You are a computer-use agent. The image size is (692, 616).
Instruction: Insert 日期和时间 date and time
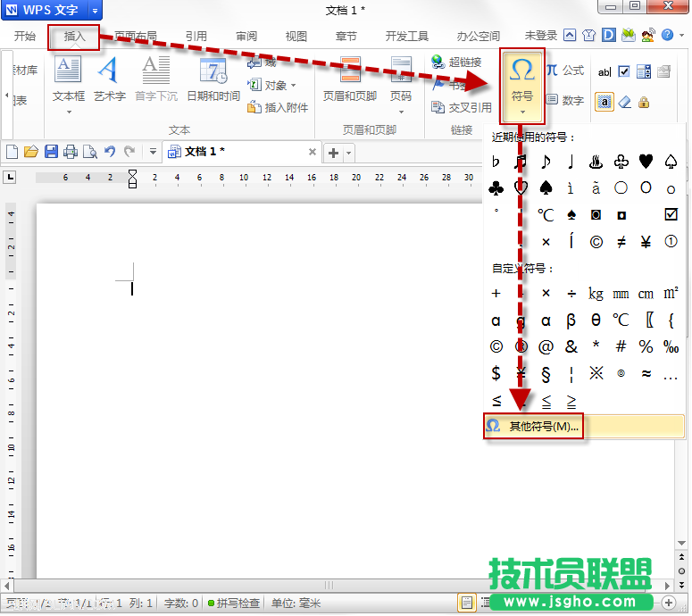(213, 79)
